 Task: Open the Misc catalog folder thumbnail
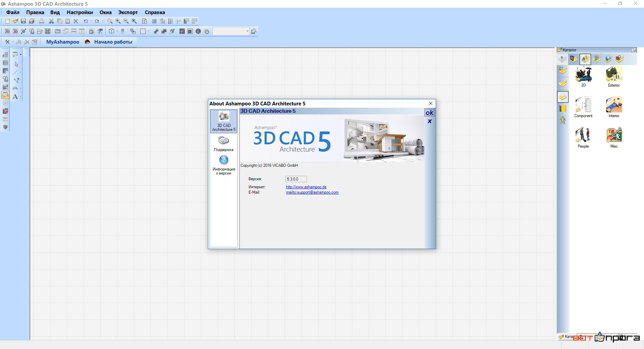click(x=614, y=138)
